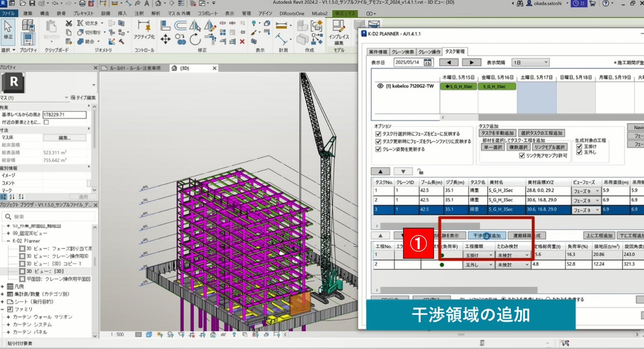Click the Undo arrow in quick access toolbar
Image resolution: width=644 pixels, height=349 pixels.
pos(55,3)
